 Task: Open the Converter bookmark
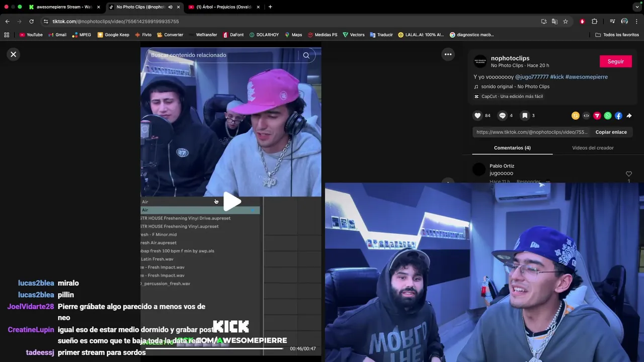(x=170, y=35)
